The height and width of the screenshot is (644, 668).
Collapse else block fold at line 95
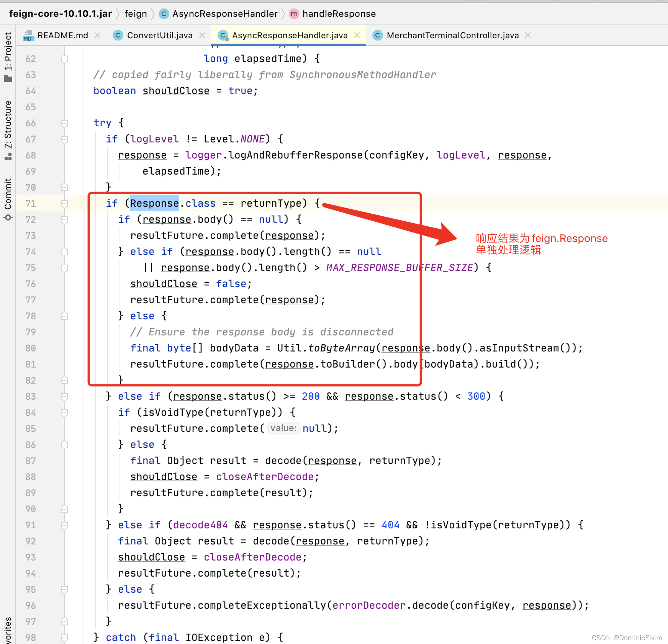pos(64,590)
